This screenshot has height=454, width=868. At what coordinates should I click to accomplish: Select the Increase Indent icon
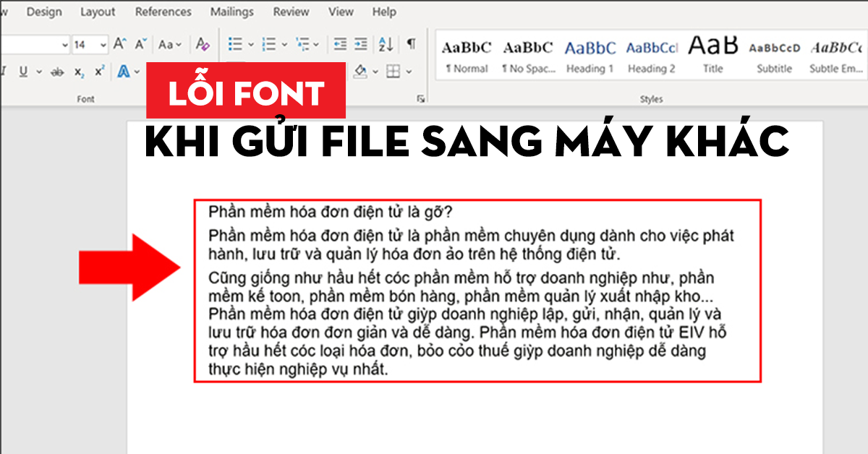point(360,44)
